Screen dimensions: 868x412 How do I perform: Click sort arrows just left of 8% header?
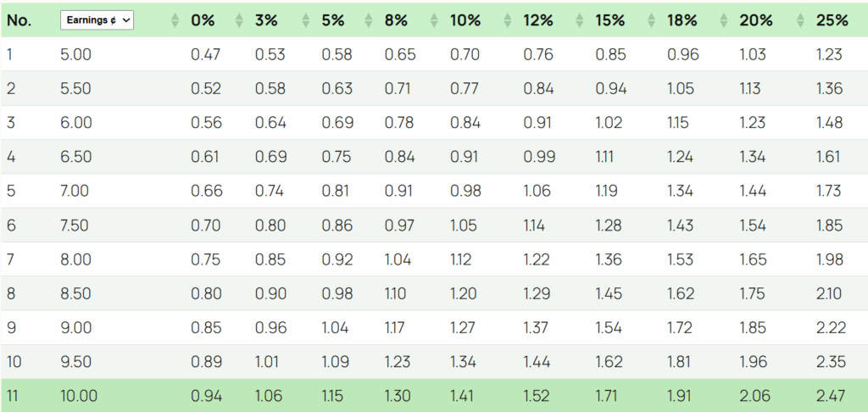[x=370, y=20]
